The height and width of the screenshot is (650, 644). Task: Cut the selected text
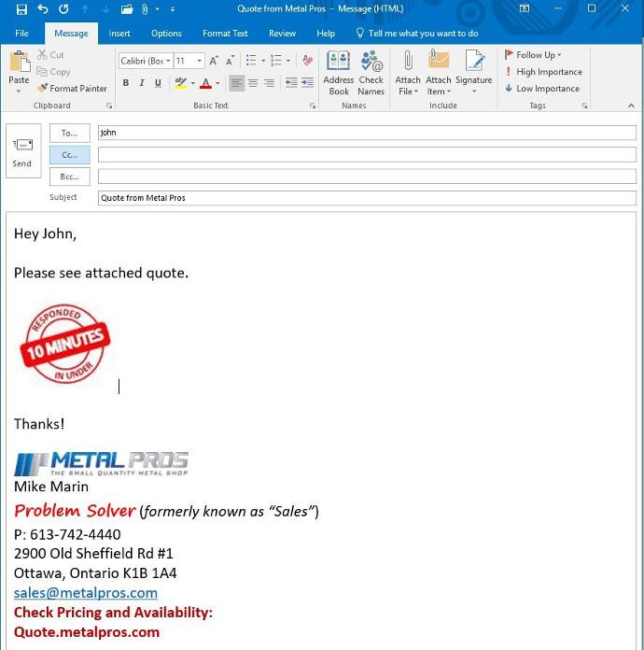[50, 55]
